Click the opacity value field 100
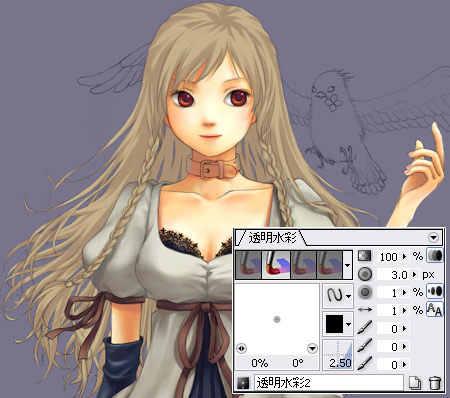Image resolution: width=450 pixels, height=398 pixels. click(x=389, y=256)
